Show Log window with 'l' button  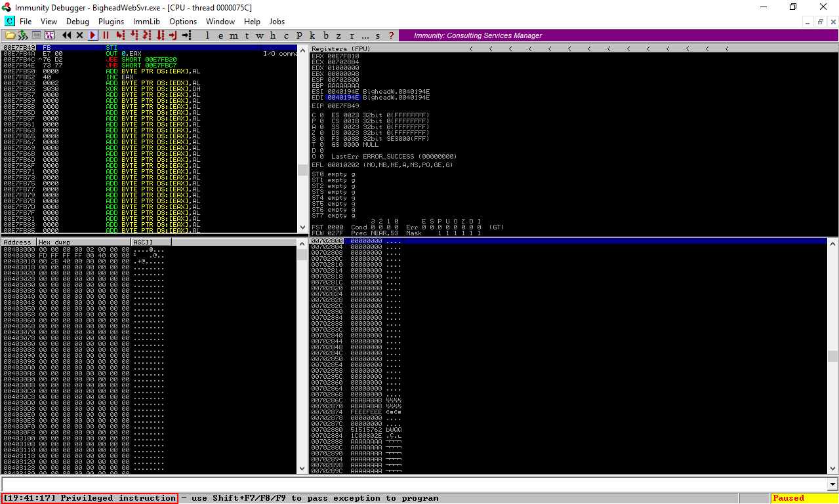(207, 35)
